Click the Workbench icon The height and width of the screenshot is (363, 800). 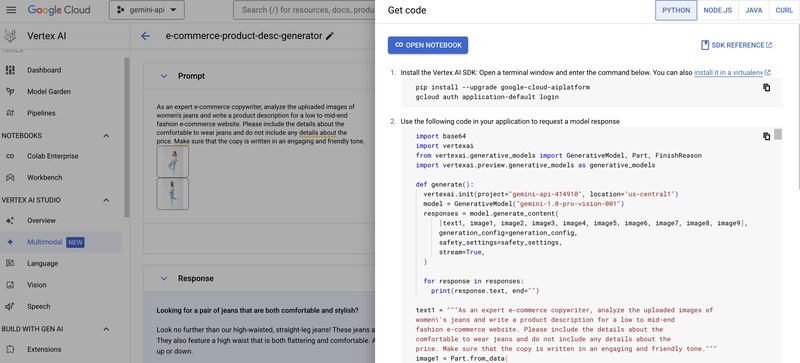click(10, 178)
